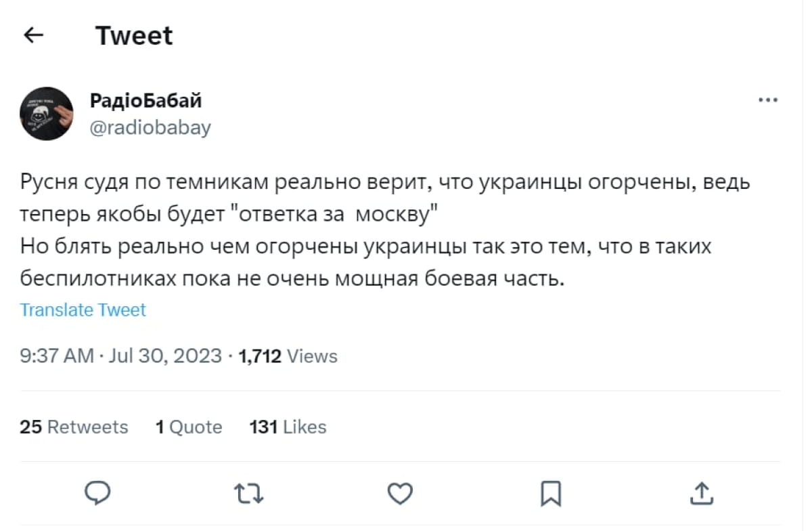Open the three-dot more options menu
812x531 pixels.
[x=768, y=101]
